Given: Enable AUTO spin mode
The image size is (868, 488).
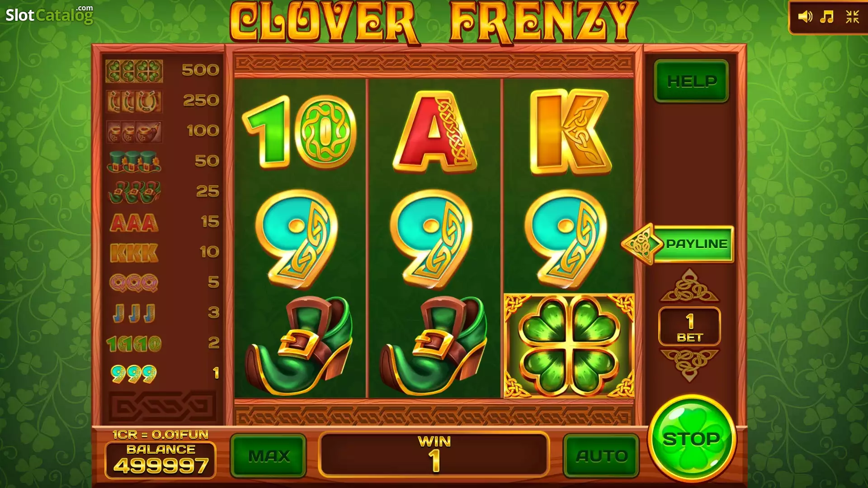Looking at the screenshot, I should [x=601, y=456].
